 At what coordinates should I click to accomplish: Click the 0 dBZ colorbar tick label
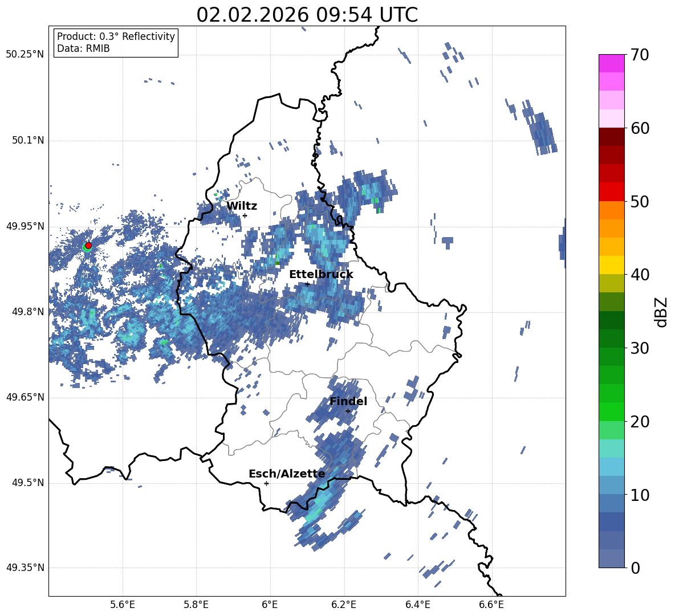click(635, 568)
